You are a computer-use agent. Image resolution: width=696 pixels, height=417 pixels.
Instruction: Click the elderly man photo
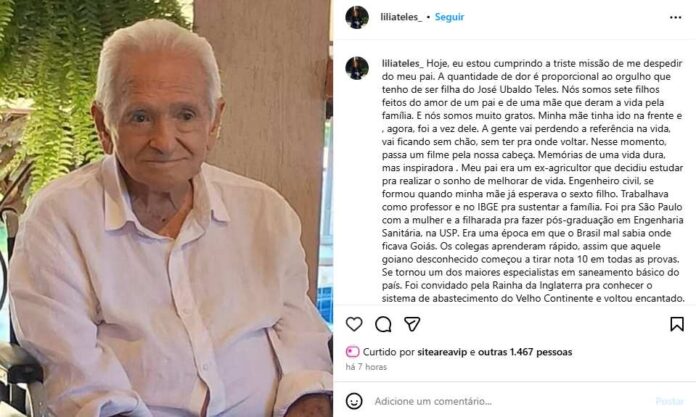(x=166, y=208)
